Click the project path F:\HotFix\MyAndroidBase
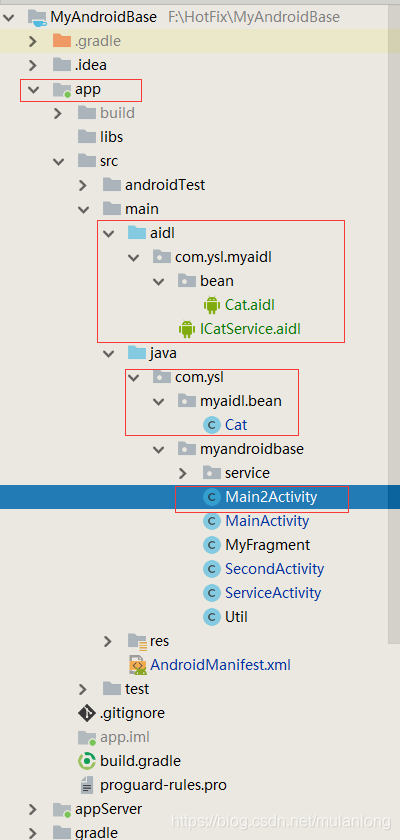Image resolution: width=400 pixels, height=840 pixels. [254, 17]
